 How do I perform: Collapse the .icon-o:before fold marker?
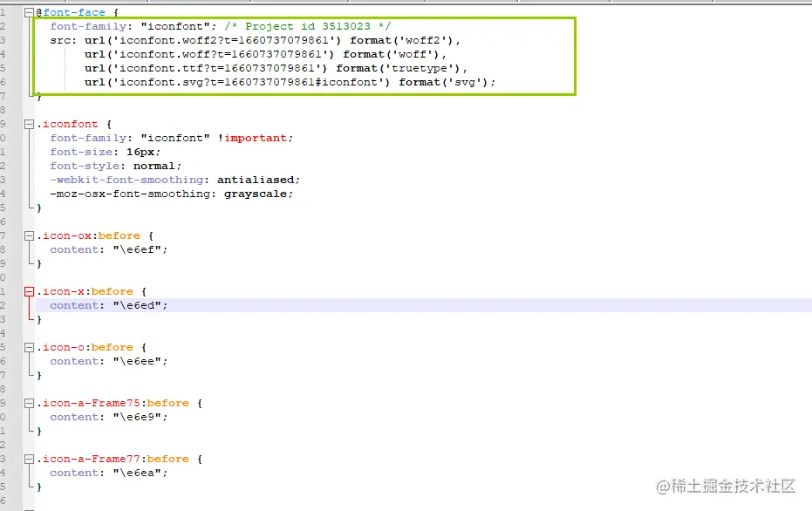pos(29,348)
